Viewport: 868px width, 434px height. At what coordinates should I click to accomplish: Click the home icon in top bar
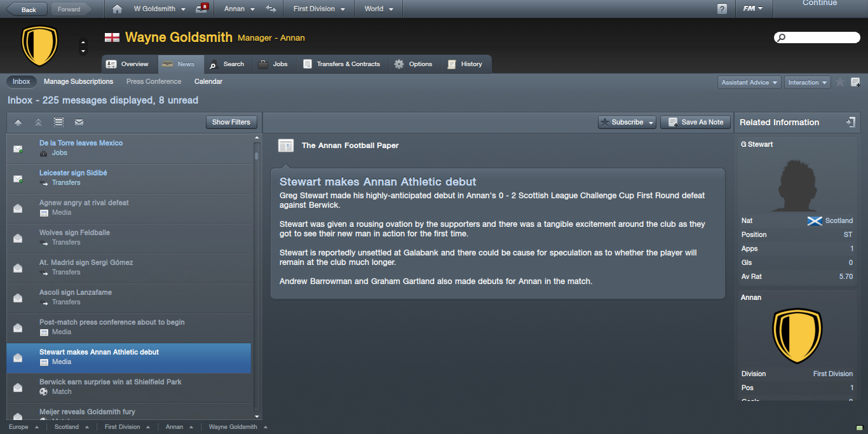[116, 9]
